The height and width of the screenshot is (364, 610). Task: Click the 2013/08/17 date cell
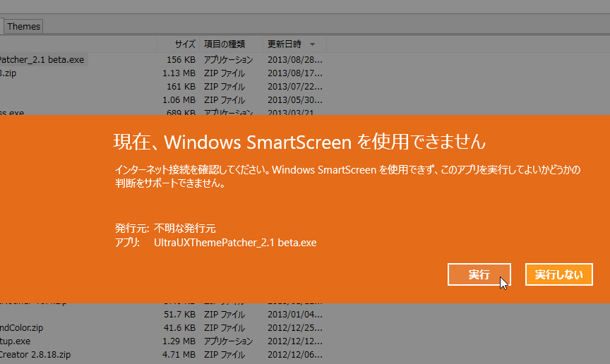[295, 73]
